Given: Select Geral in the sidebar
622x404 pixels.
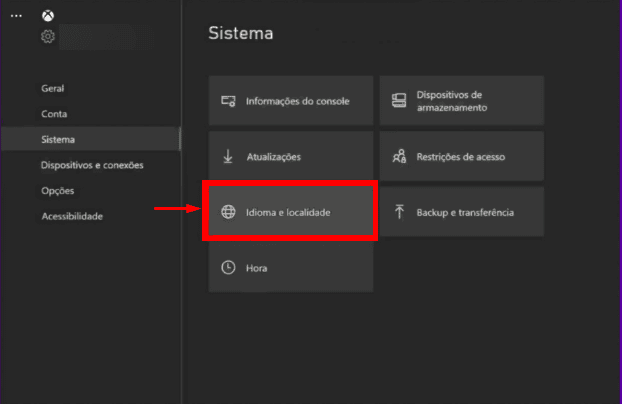Looking at the screenshot, I should click(x=53, y=88).
